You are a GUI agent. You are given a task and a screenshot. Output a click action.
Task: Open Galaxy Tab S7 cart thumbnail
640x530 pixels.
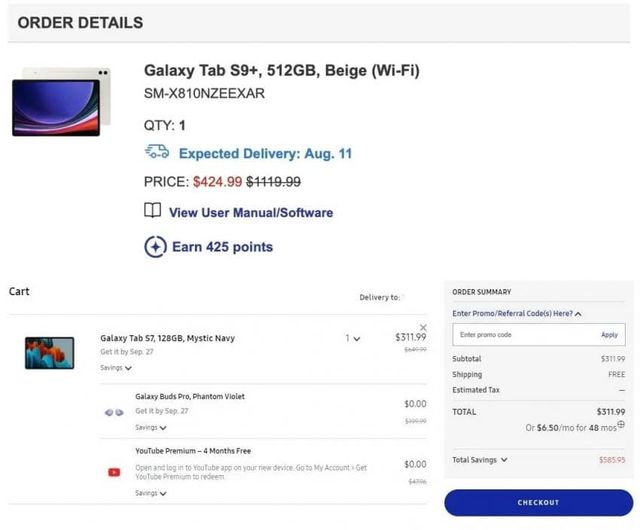point(49,352)
